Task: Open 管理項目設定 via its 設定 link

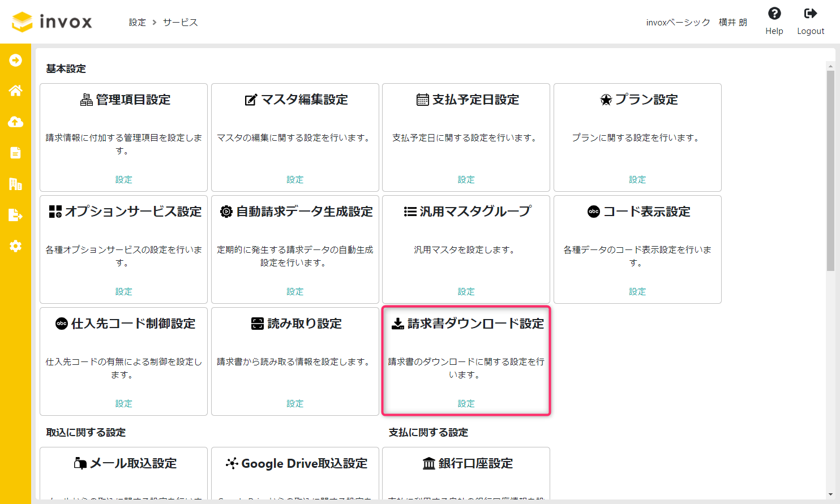Action: pos(123,179)
